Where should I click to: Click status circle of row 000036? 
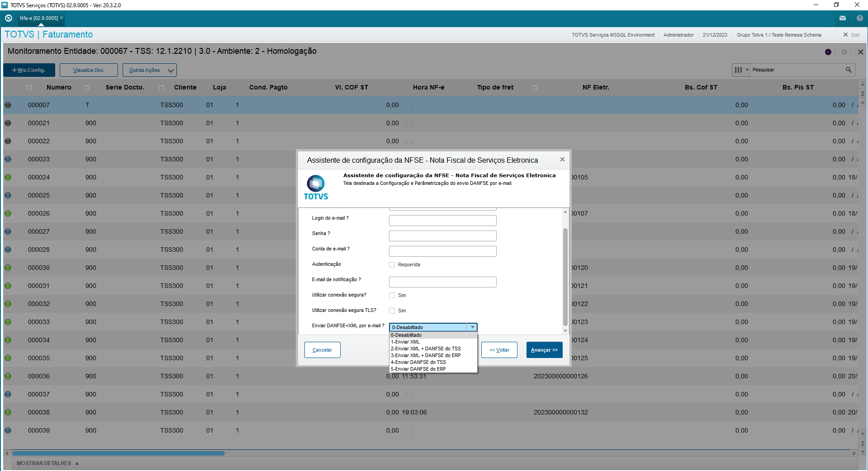click(x=8, y=376)
